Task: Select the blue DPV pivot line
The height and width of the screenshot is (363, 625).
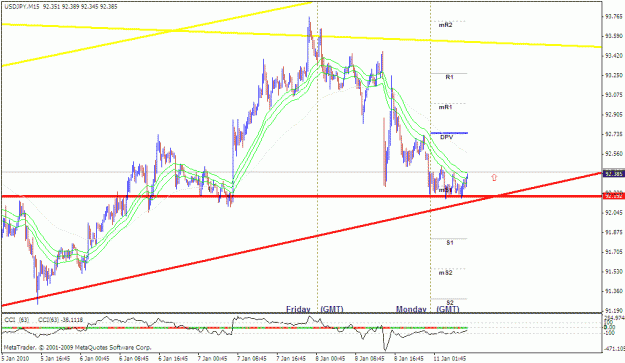Action: 449,133
